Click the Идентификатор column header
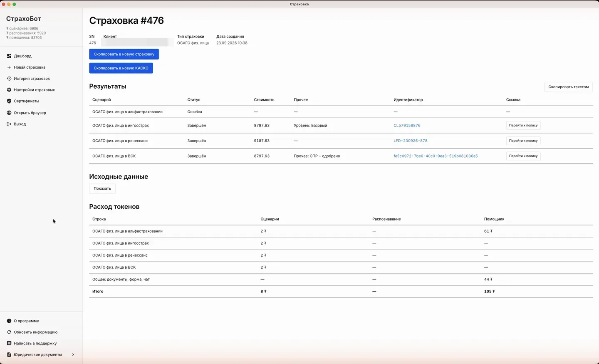Viewport: 599px width, 364px height. pyautogui.click(x=408, y=100)
